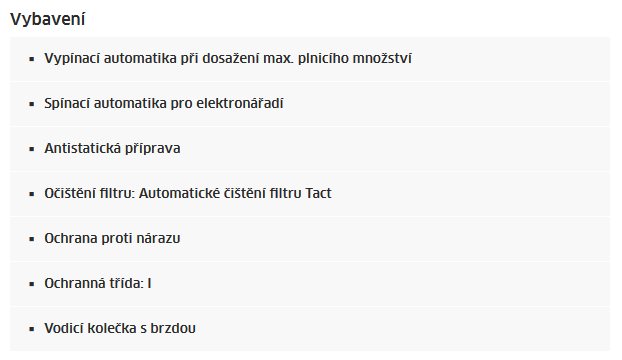Click the word Tact in filter row
Viewport: 622px width, 360px height.
[x=318, y=193]
